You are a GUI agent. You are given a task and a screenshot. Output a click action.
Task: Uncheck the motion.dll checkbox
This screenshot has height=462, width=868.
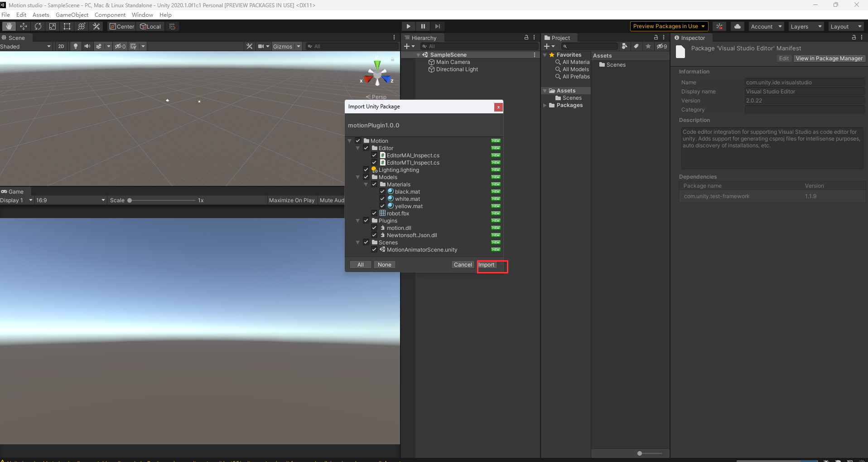point(374,228)
